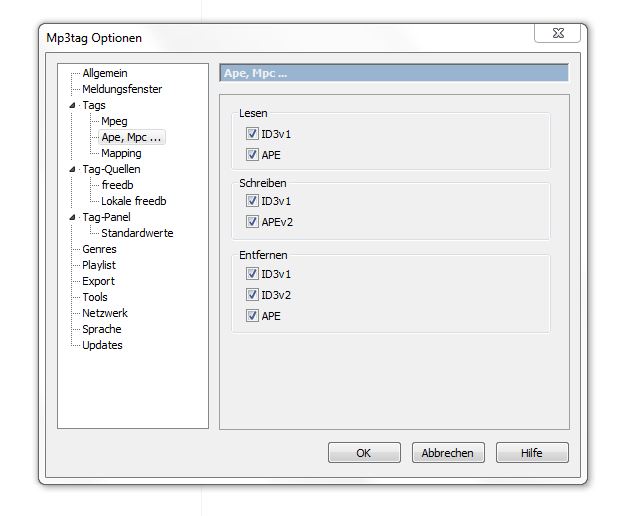Open Hilfe for this dialog
The width and height of the screenshot is (636, 516).
point(532,453)
